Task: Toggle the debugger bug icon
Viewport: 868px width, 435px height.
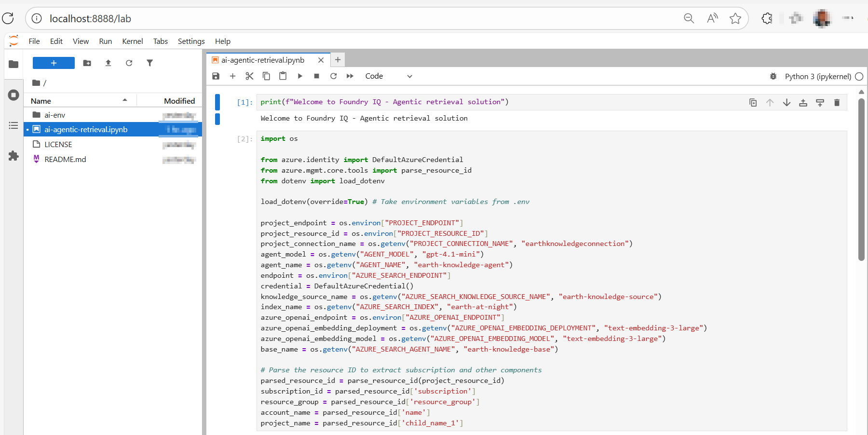Action: click(773, 76)
